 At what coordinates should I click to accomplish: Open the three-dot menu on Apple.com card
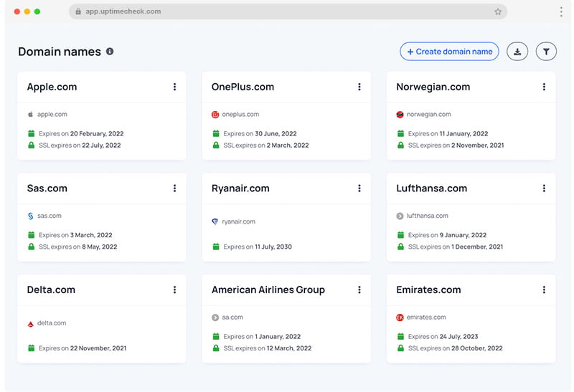[174, 87]
